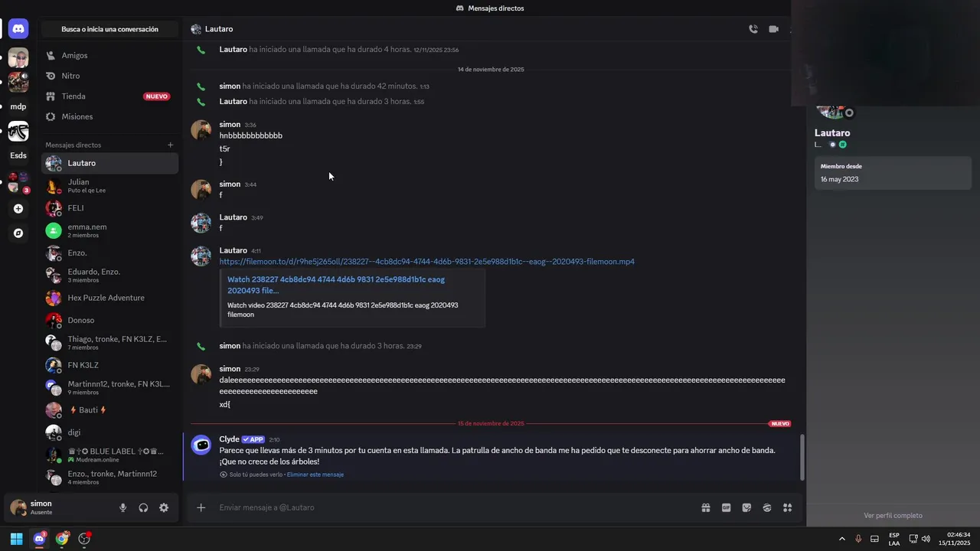This screenshot has width=980, height=551.
Task: Click the chat scrollbar thumb
Action: [x=802, y=457]
